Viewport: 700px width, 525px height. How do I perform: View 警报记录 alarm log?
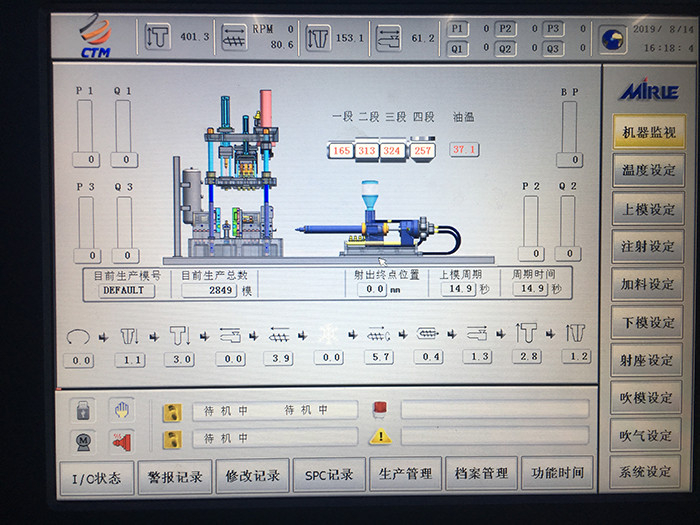(x=175, y=477)
